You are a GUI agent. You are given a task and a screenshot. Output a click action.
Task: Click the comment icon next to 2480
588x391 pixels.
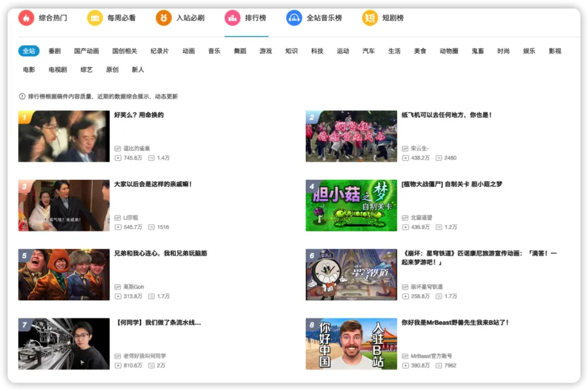(440, 157)
